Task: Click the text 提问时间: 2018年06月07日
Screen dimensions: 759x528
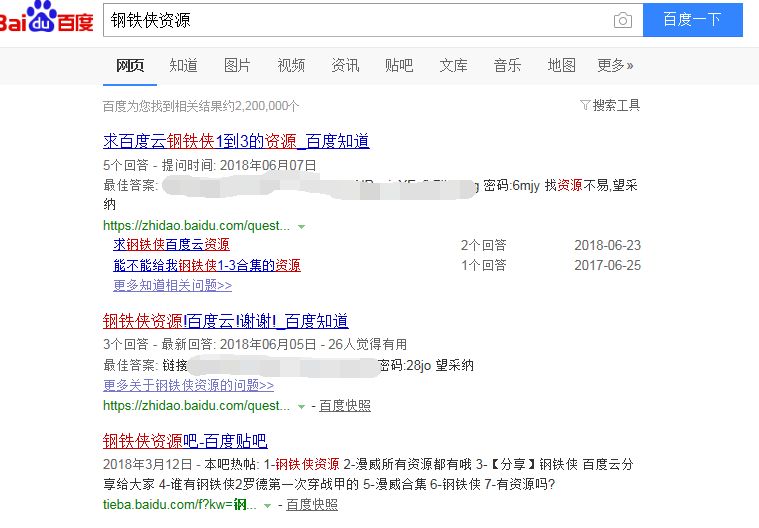Action: point(239,166)
